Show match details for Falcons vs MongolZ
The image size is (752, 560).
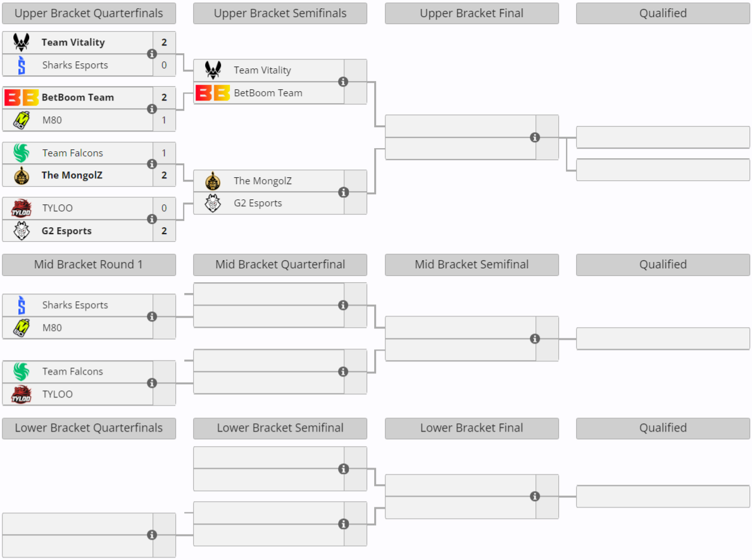(152, 164)
